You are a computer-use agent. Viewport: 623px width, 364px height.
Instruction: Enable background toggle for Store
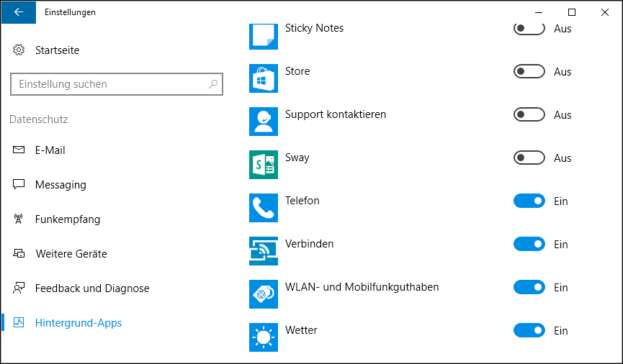(x=529, y=72)
